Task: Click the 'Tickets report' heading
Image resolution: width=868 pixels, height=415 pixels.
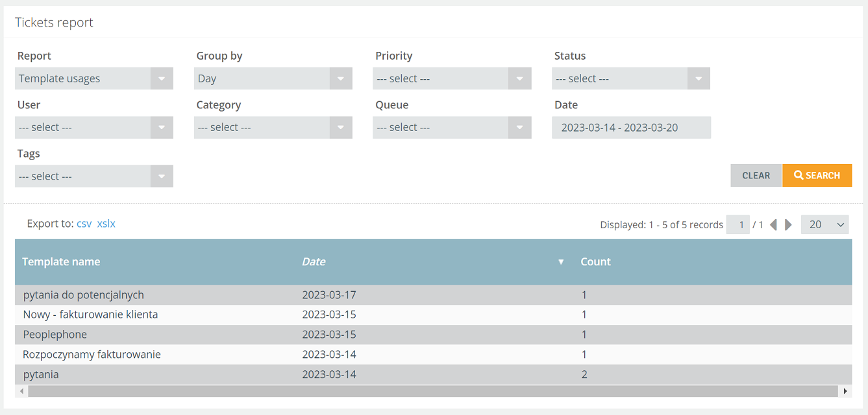Action: (x=54, y=22)
